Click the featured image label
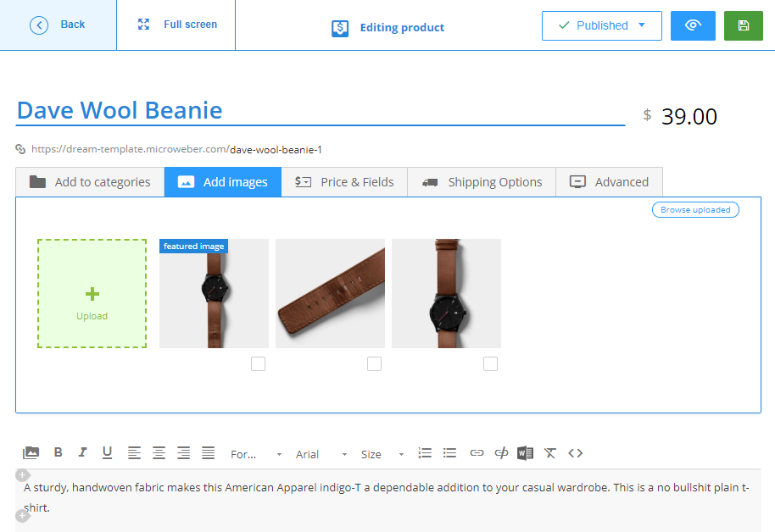This screenshot has width=775, height=532. (x=193, y=246)
